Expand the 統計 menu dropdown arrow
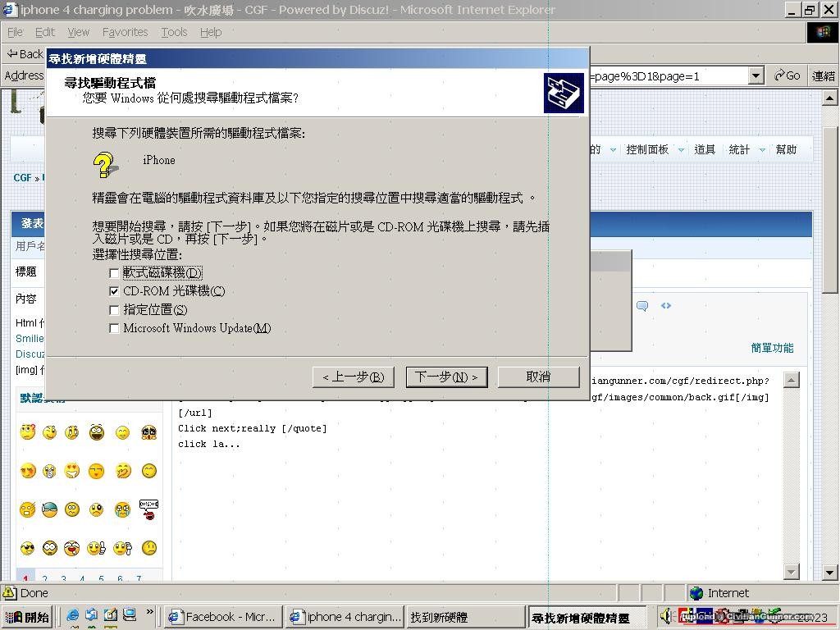 point(762,150)
